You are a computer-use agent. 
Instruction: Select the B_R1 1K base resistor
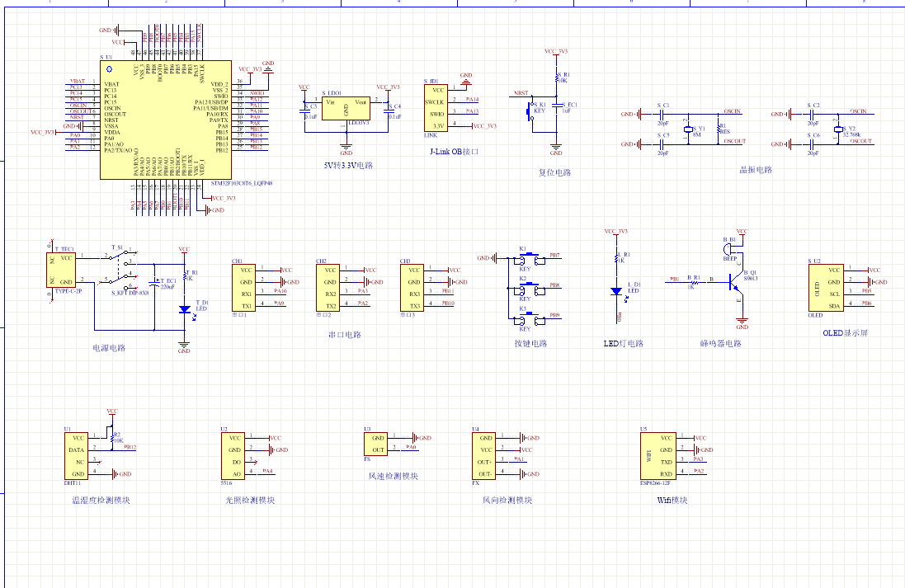click(x=695, y=282)
